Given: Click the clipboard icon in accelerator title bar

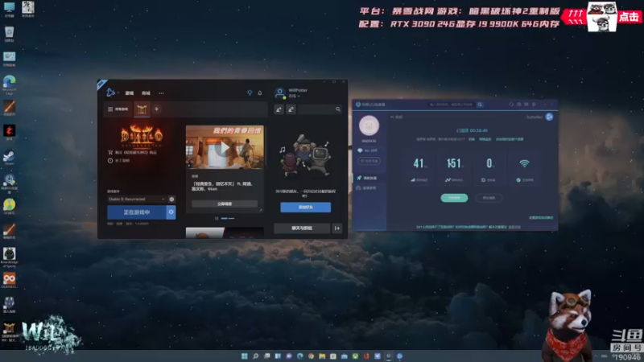Looking at the screenshot, I should [518, 105].
